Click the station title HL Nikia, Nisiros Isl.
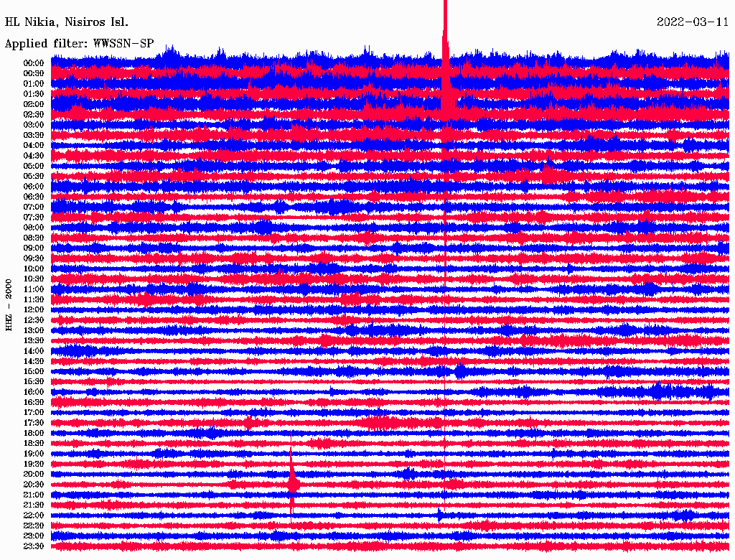This screenshot has width=735, height=560. point(67,22)
